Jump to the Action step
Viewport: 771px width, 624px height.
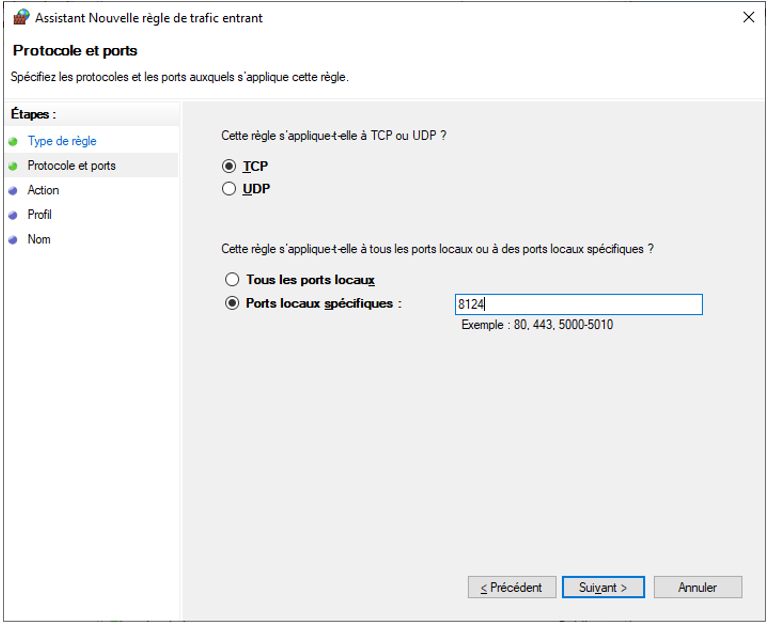click(43, 190)
